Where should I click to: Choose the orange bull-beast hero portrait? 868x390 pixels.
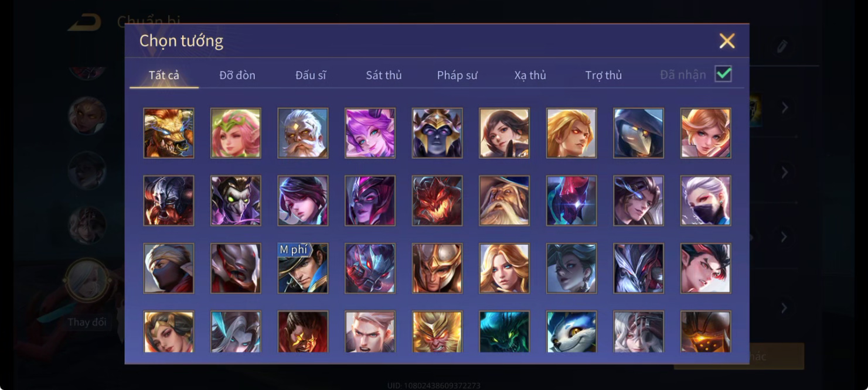pos(168,133)
